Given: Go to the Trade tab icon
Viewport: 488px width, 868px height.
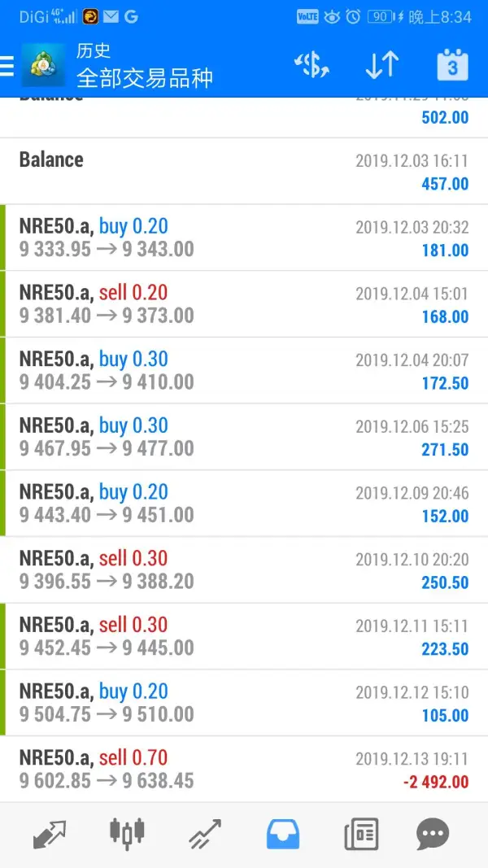Looking at the screenshot, I should 205,835.
